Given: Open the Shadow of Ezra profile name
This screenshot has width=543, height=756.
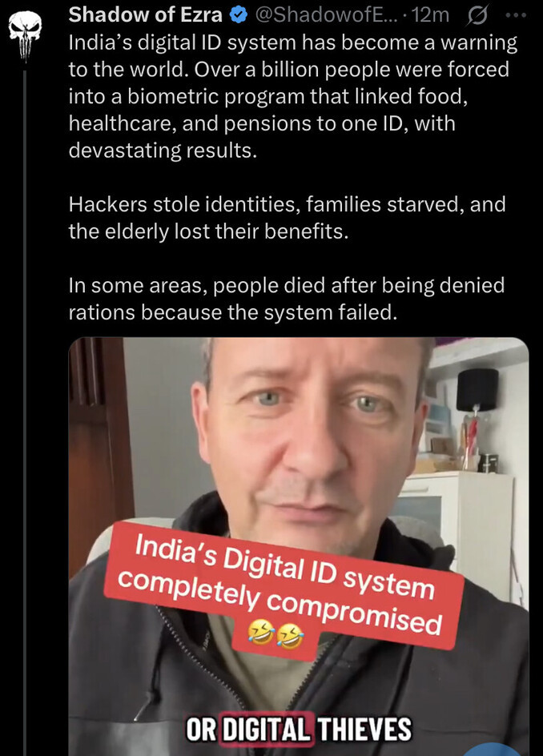Looking at the screenshot, I should point(145,15).
